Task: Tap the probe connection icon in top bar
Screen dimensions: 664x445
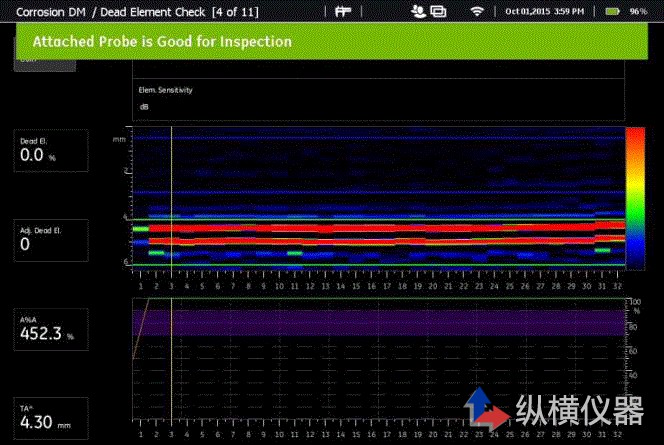Action: pos(343,11)
